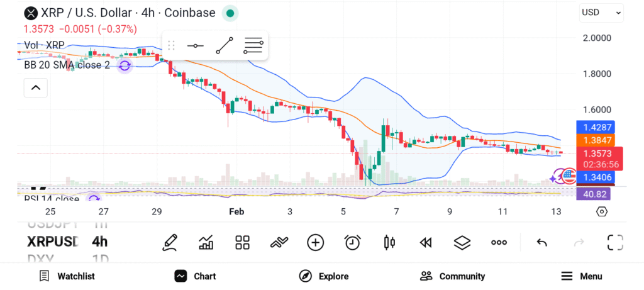Viewport: 644px width, 290px height.
Task: Collapse the indicator legend with the chevron
Action: (x=36, y=88)
